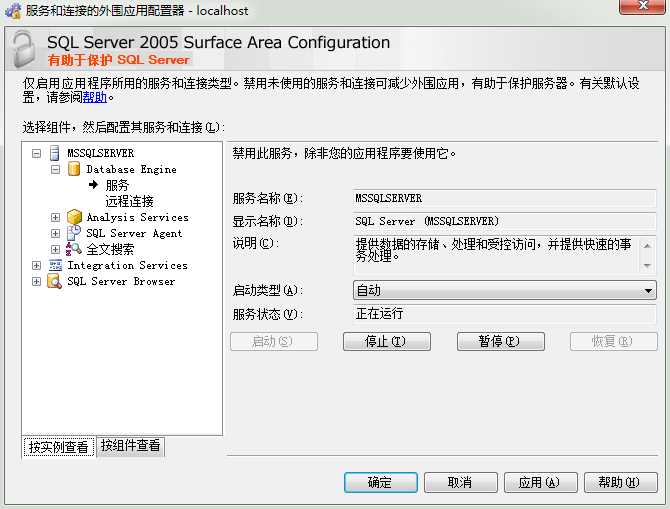The width and height of the screenshot is (670, 509).
Task: Select the Analysis Services tree label
Action: [137, 217]
